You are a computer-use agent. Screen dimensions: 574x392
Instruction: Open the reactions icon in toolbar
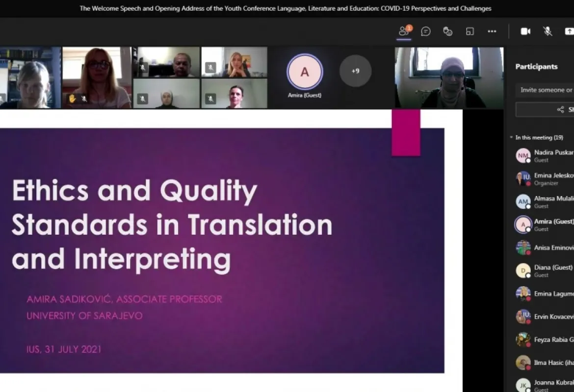coord(447,31)
